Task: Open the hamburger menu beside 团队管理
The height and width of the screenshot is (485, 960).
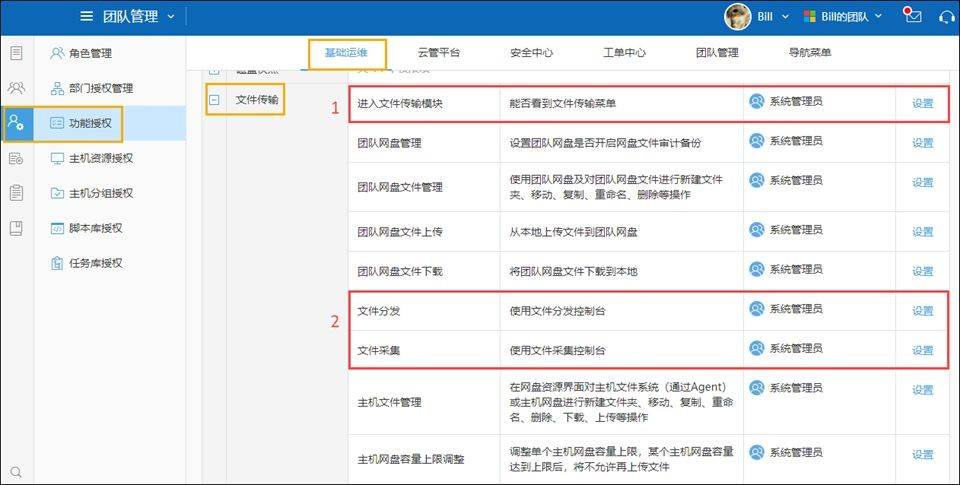Action: [x=87, y=17]
